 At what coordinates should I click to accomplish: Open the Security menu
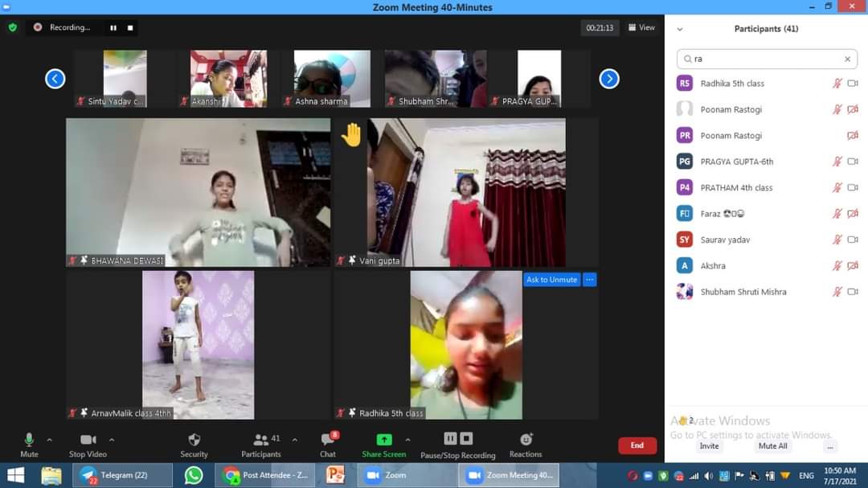click(x=194, y=445)
